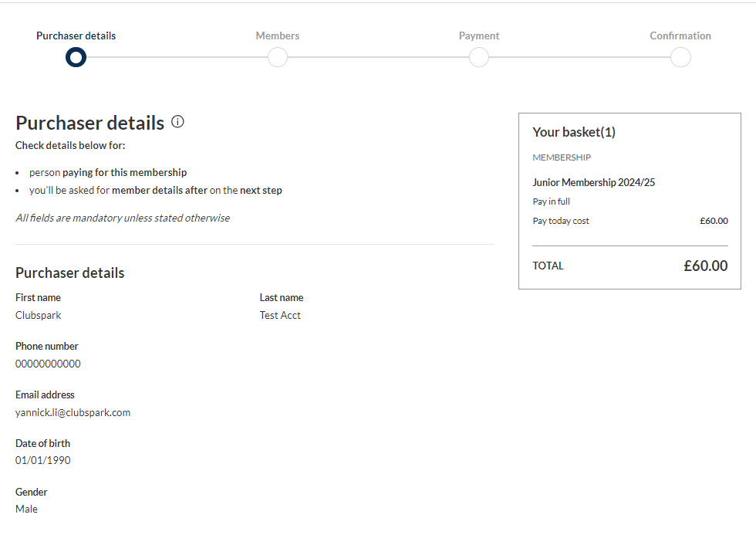Go to the Payment step label
The height and width of the screenshot is (535, 756).
point(479,36)
